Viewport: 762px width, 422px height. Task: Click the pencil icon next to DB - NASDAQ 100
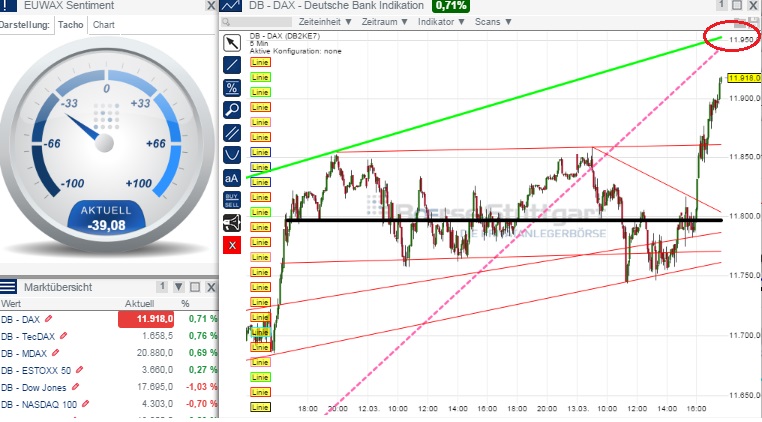coord(86,404)
